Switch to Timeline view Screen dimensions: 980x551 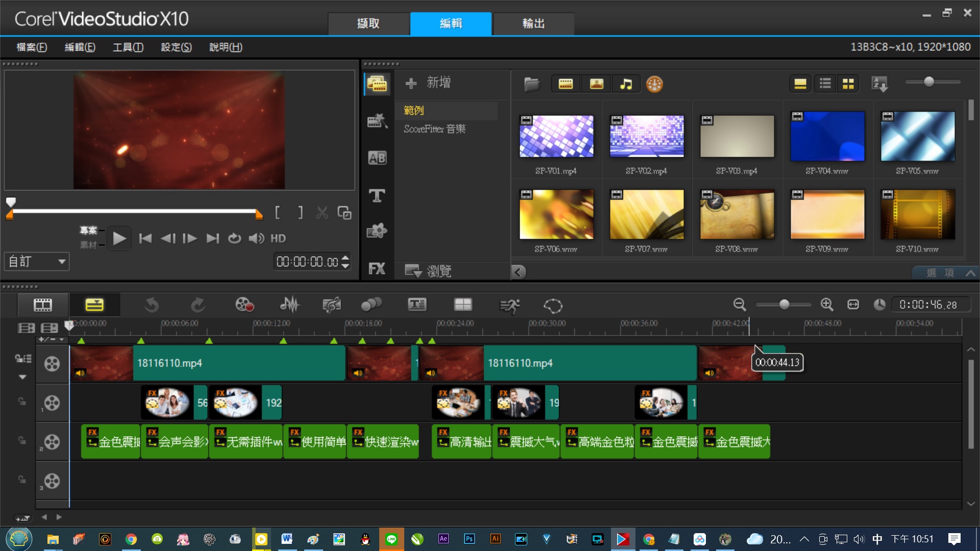(x=94, y=305)
